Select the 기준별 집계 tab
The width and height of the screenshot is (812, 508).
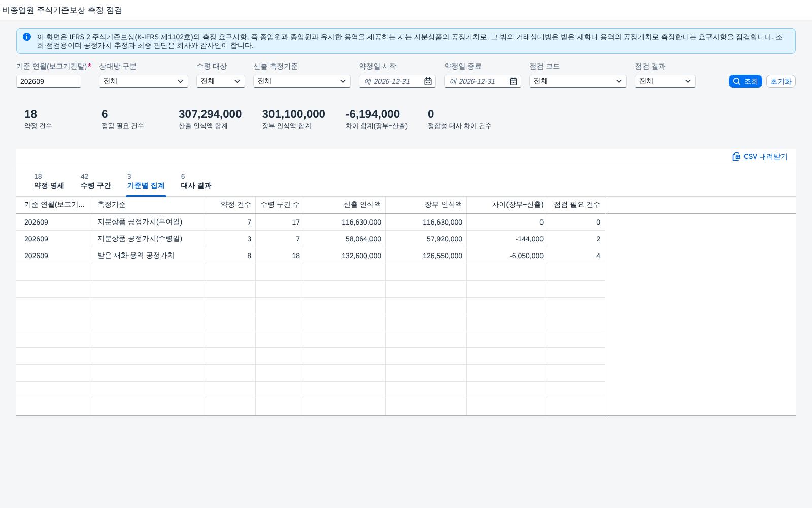pos(146,181)
